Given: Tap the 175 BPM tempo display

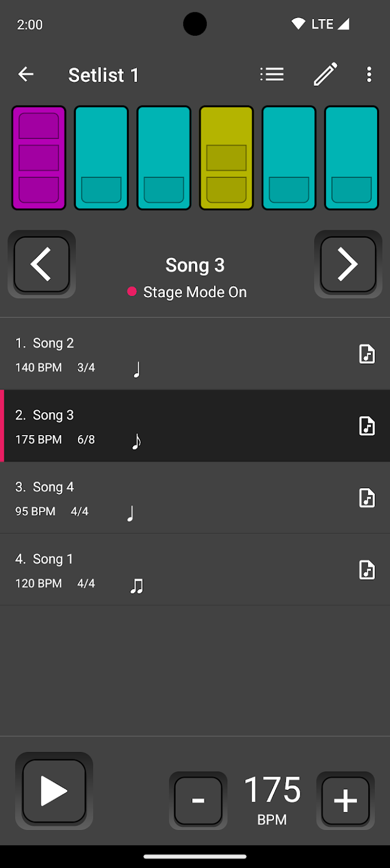Looking at the screenshot, I should pyautogui.click(x=272, y=798).
